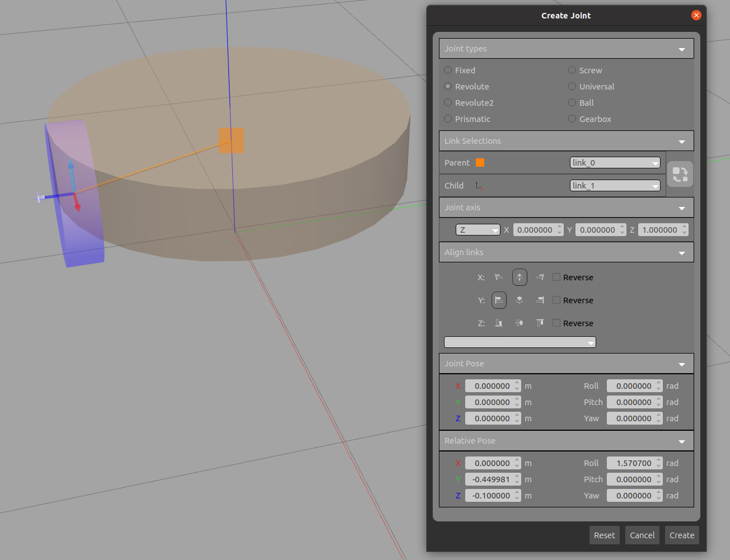Screen dimensions: 730x560
Task: Choose the Ball joint radio button
Action: coord(572,103)
